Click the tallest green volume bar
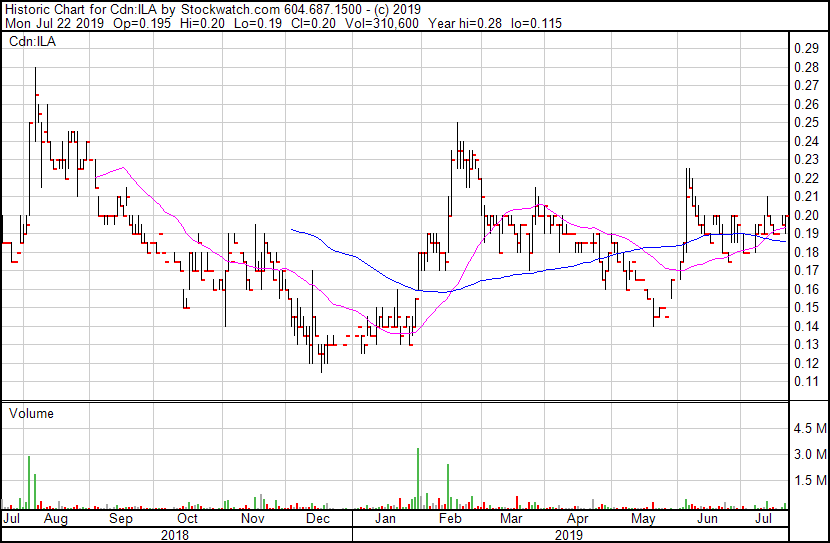This screenshot has width=830, height=543. point(417,478)
